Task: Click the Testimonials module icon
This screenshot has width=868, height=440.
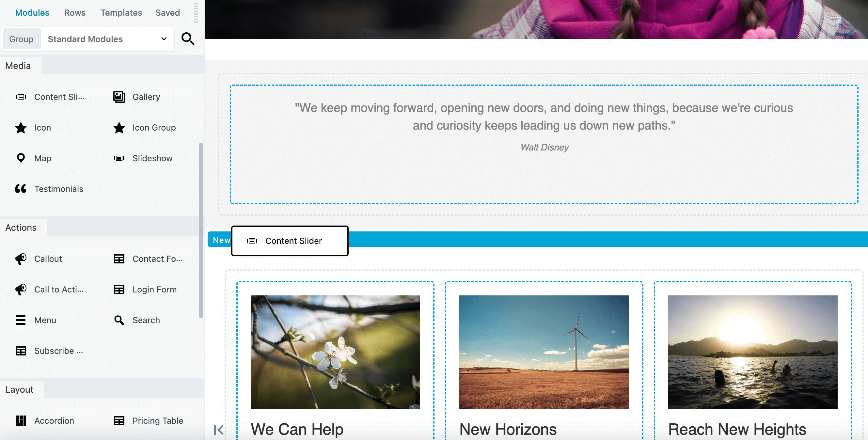Action: coord(21,189)
